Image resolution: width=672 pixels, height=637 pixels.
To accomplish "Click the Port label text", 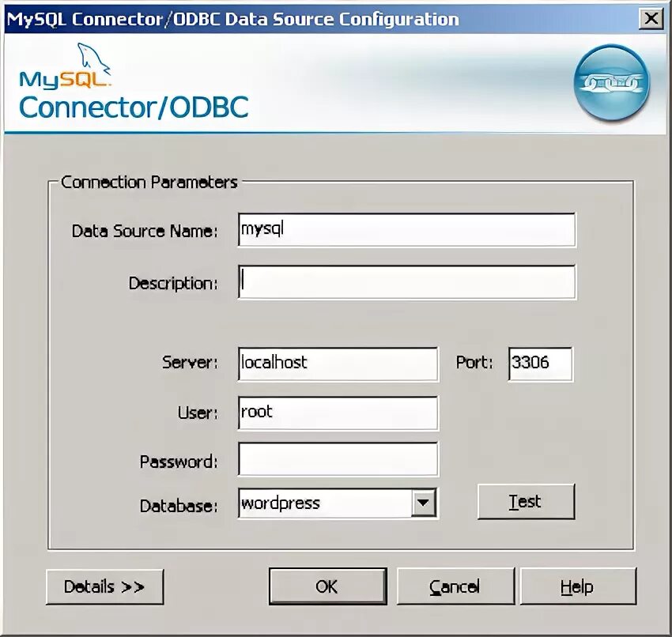I will [x=474, y=363].
